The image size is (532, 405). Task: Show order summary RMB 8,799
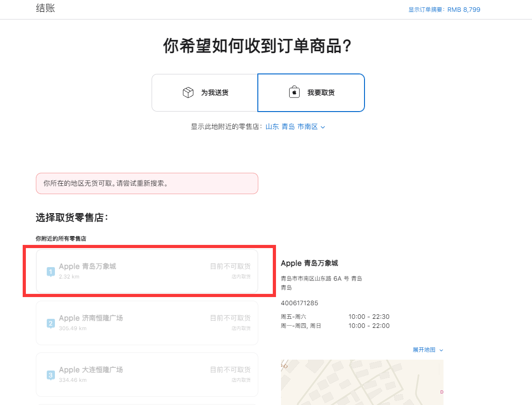(444, 10)
